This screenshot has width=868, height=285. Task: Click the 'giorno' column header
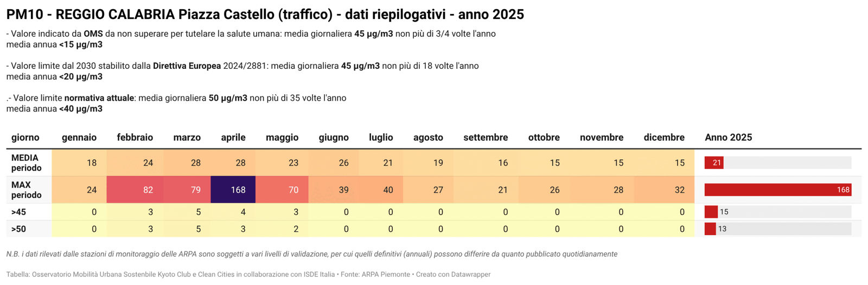click(x=25, y=138)
